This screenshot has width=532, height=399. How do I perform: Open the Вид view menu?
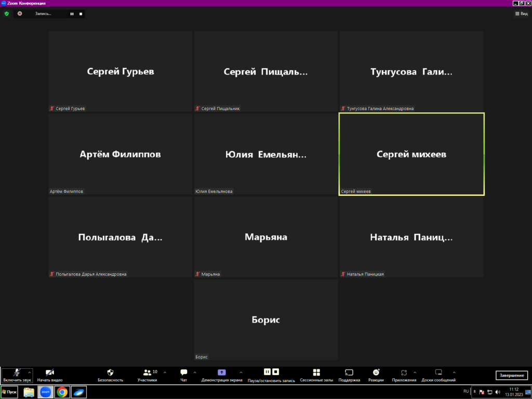(x=521, y=14)
